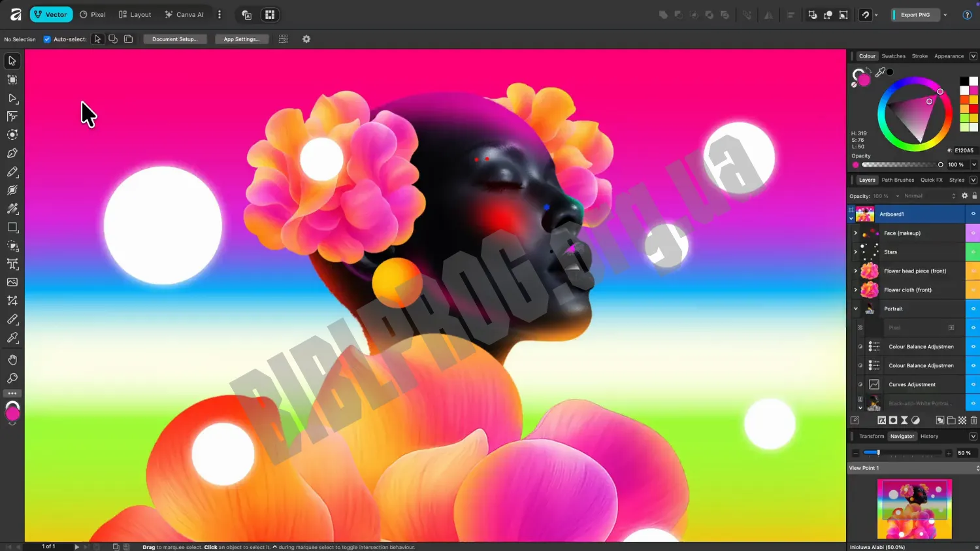Viewport: 980px width, 551px height.
Task: Click the Adjustments icon below layers
Action: coord(915,420)
